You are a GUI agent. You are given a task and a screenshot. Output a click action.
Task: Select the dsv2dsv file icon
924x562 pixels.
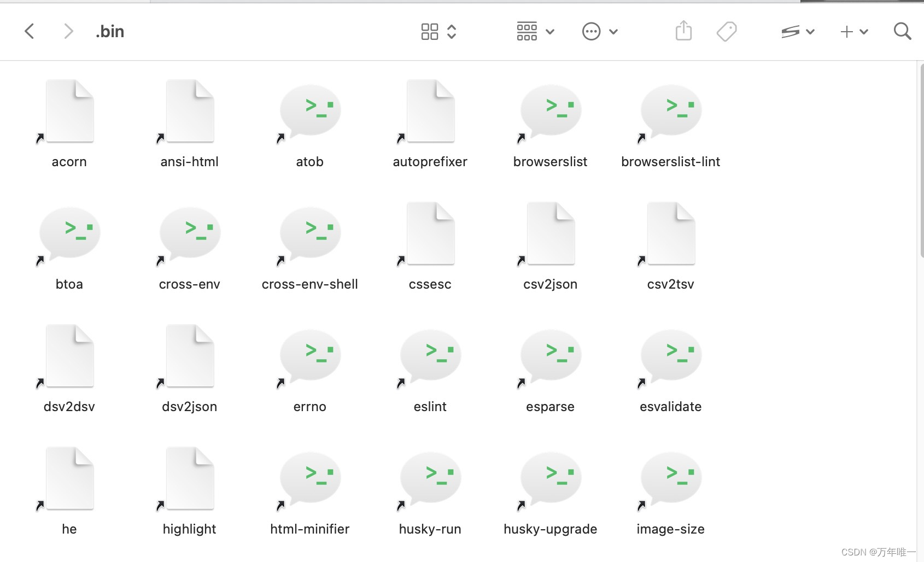[x=69, y=356]
